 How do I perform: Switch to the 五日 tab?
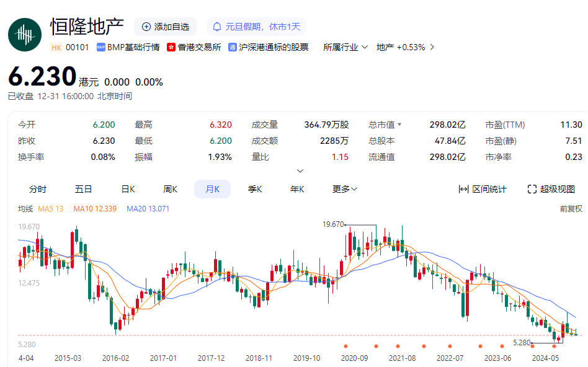coord(83,189)
